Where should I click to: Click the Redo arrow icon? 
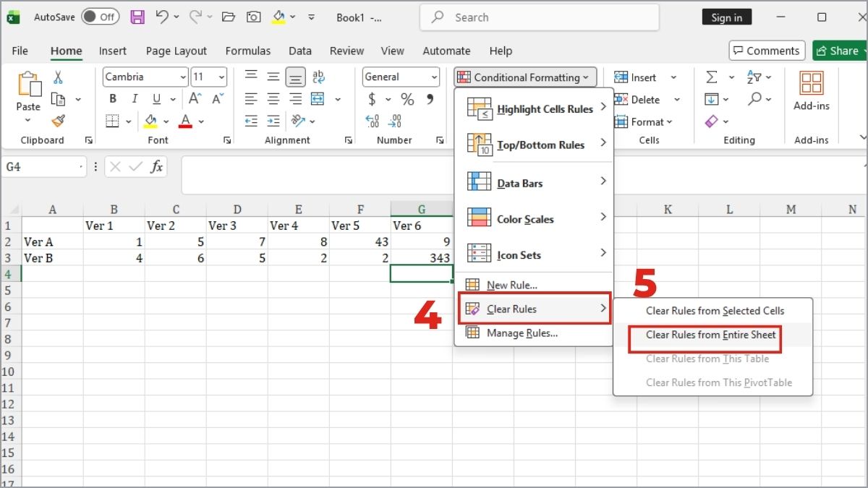(195, 17)
